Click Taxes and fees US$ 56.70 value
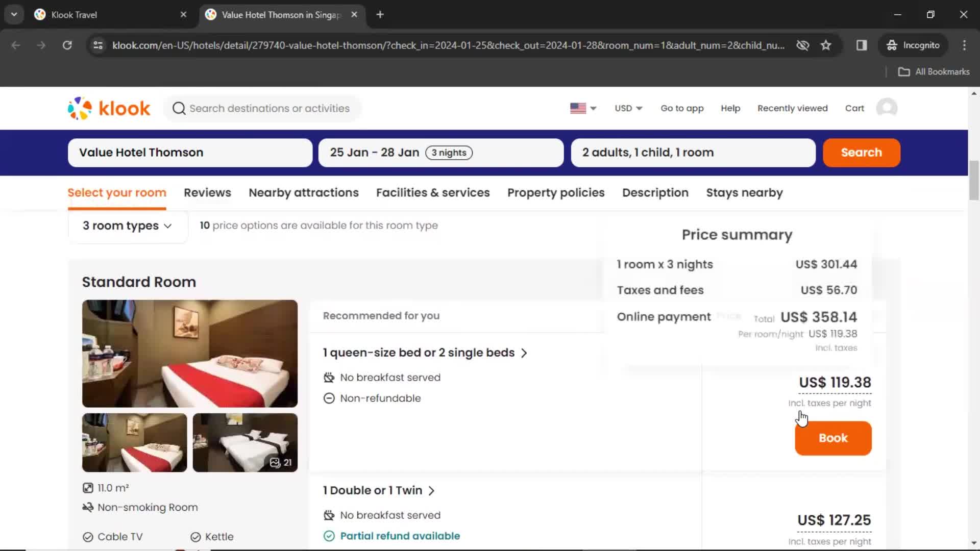Image resolution: width=980 pixels, height=551 pixels. pos(828,290)
